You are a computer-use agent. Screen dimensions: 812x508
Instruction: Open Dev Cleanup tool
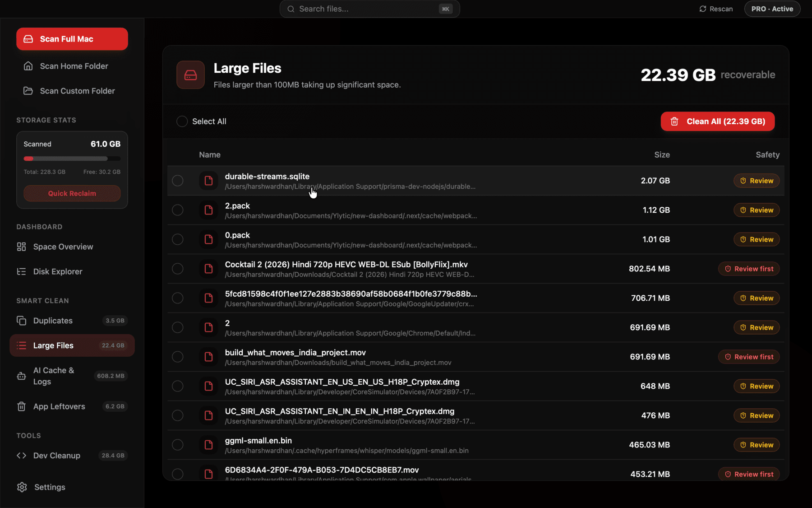(x=72, y=456)
